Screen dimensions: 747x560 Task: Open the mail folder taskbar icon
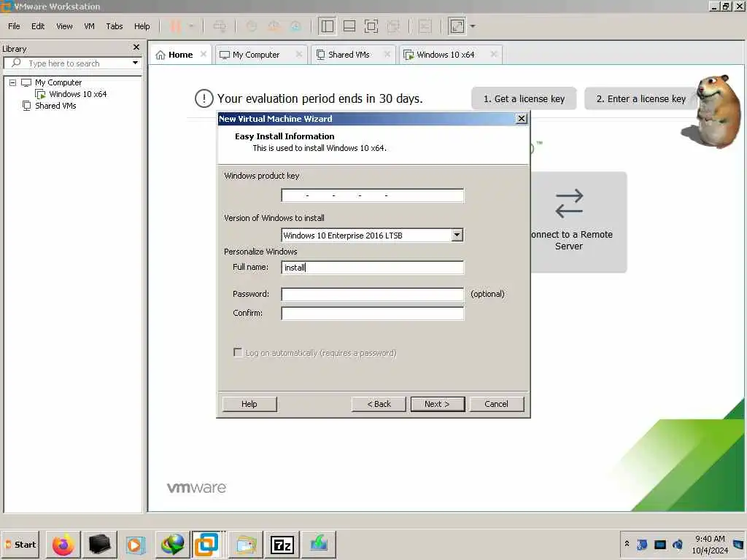click(246, 544)
